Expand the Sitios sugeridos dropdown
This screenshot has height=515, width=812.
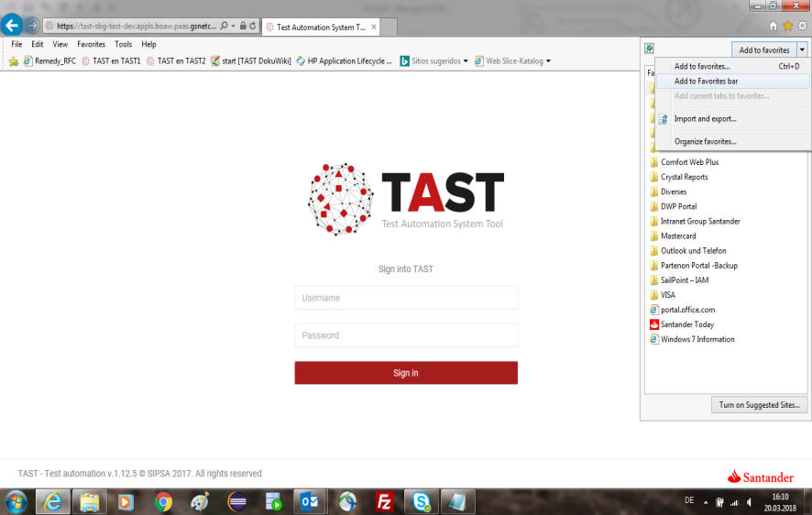click(x=466, y=61)
